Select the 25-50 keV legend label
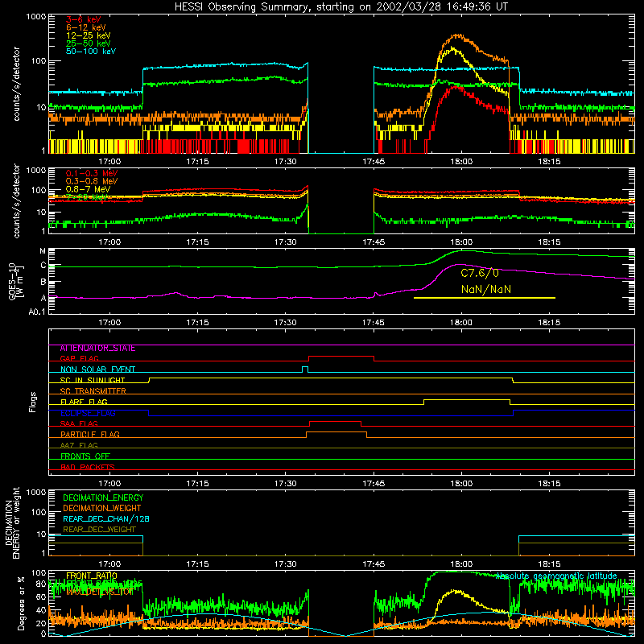Image resolution: width=644 pixels, height=644 pixels. click(89, 43)
